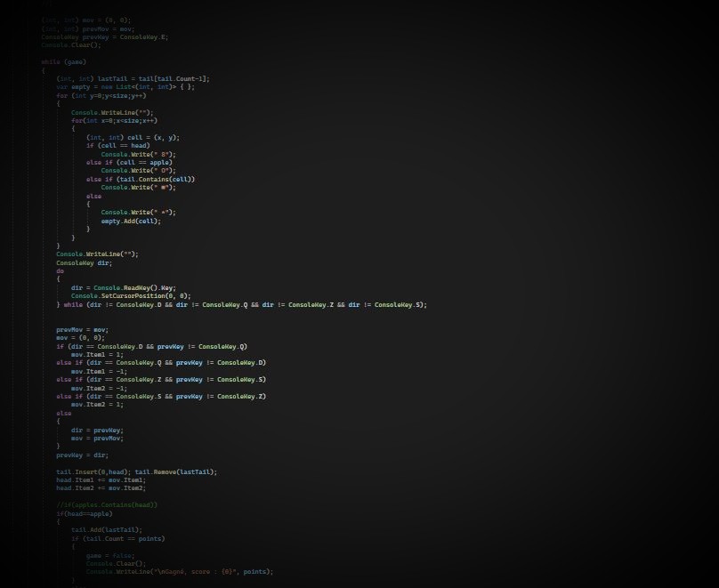This screenshot has height=588, width=719.
Task: Click the 'ConsoleKey dir;' declaration
Action: point(84,263)
